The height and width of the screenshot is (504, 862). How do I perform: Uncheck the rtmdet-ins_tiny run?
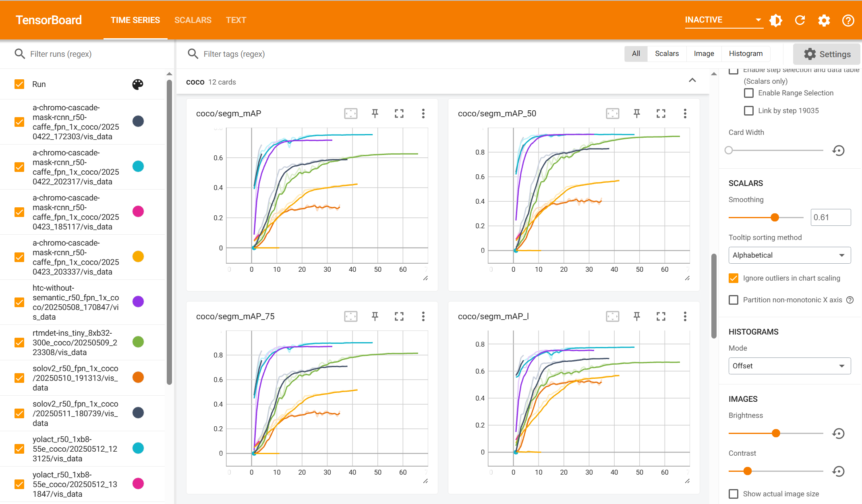[x=19, y=343]
